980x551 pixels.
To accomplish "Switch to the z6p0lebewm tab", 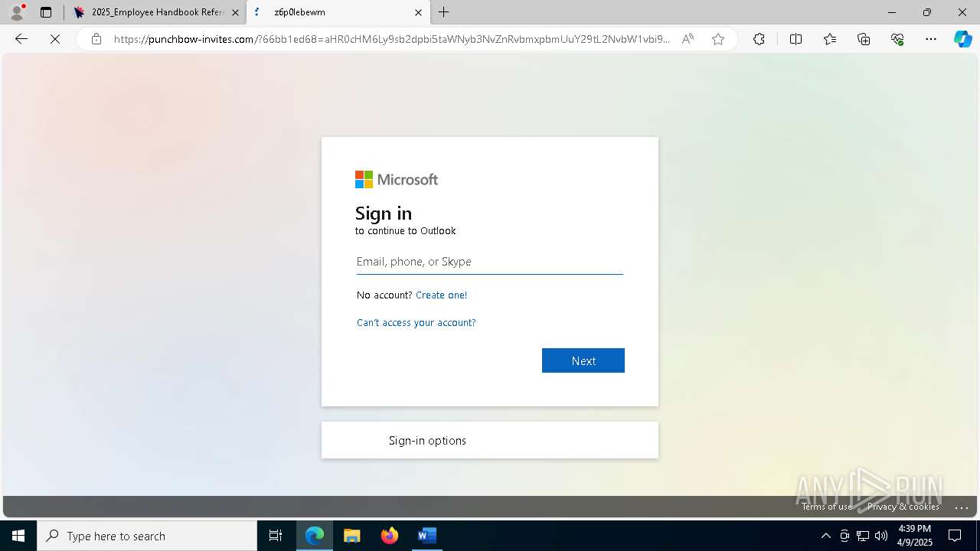I will [338, 12].
